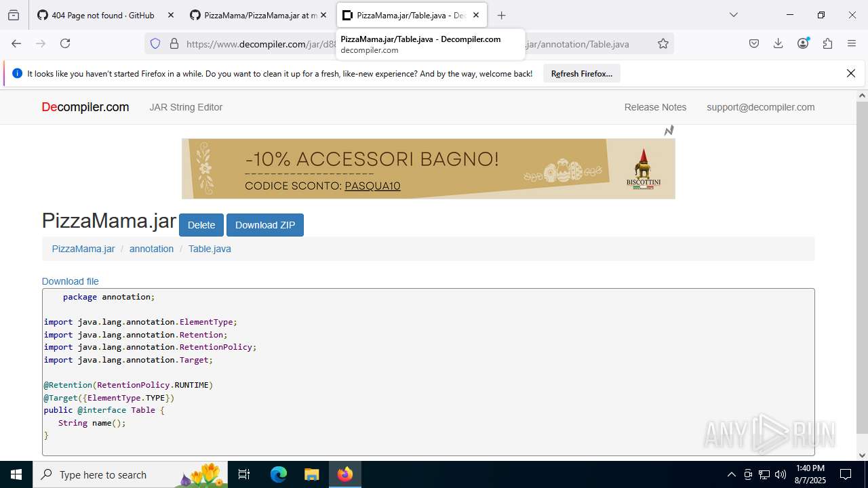Dismiss the Firefox refresh notification bar
868x488 pixels.
(x=851, y=73)
